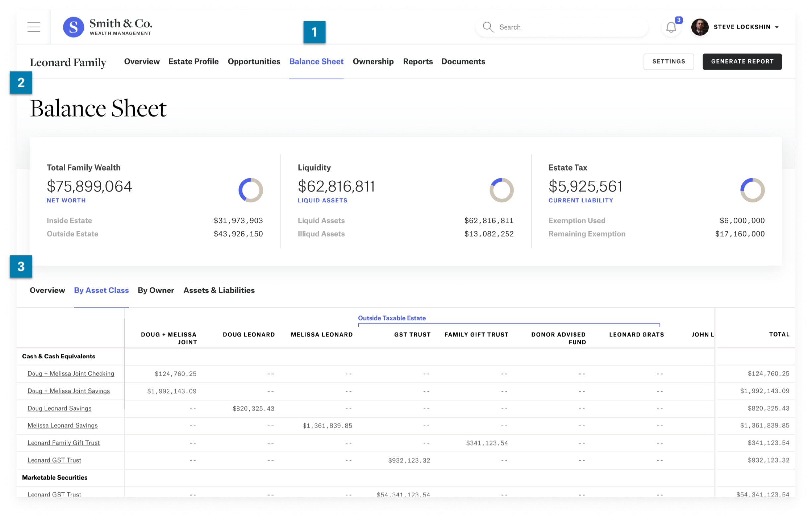Select the Overview sub-tab under the summary card

tap(47, 290)
